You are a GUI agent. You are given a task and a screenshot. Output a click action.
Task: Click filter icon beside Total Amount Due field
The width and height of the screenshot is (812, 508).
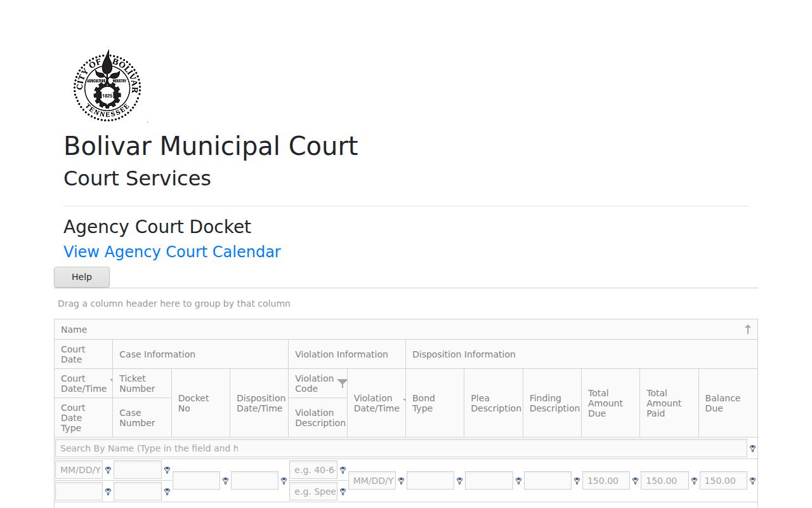(x=635, y=481)
